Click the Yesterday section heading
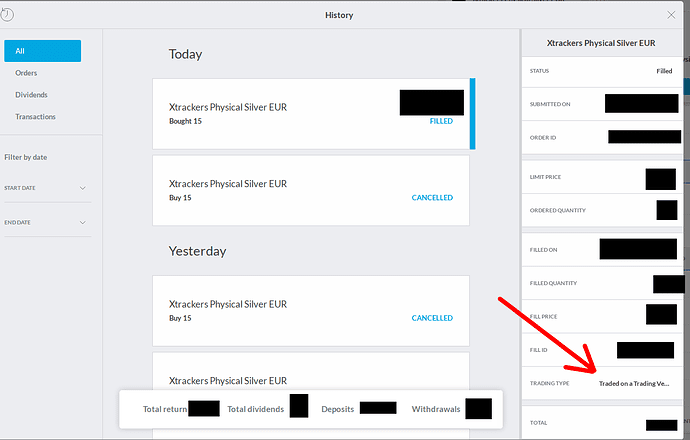The height and width of the screenshot is (440, 690). click(198, 251)
